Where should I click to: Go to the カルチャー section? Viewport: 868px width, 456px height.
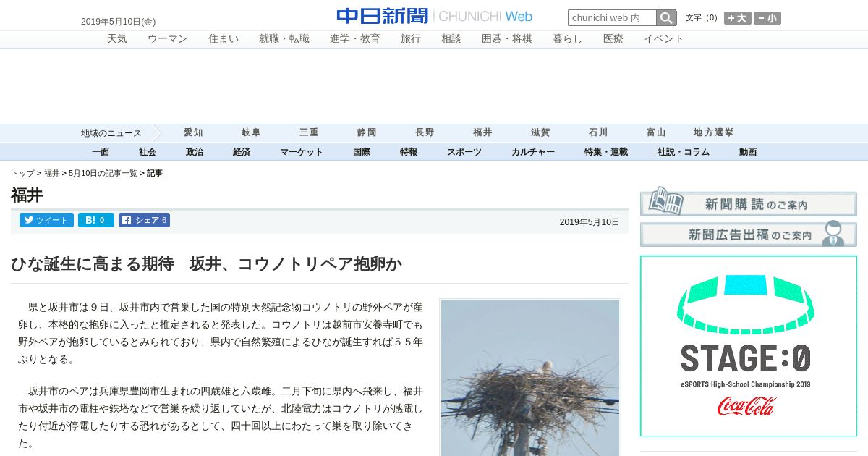(533, 152)
